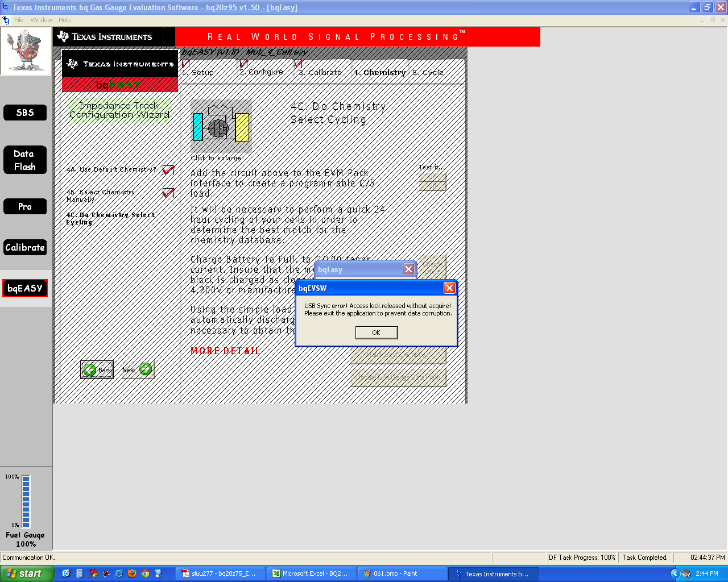The image size is (728, 582).
Task: Close the bqEVSW error dialog
Action: point(449,288)
